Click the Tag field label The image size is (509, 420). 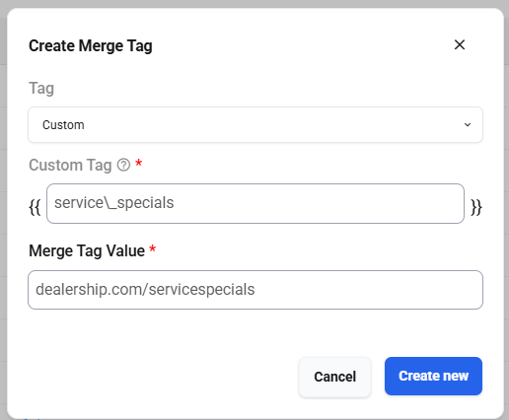[41, 89]
